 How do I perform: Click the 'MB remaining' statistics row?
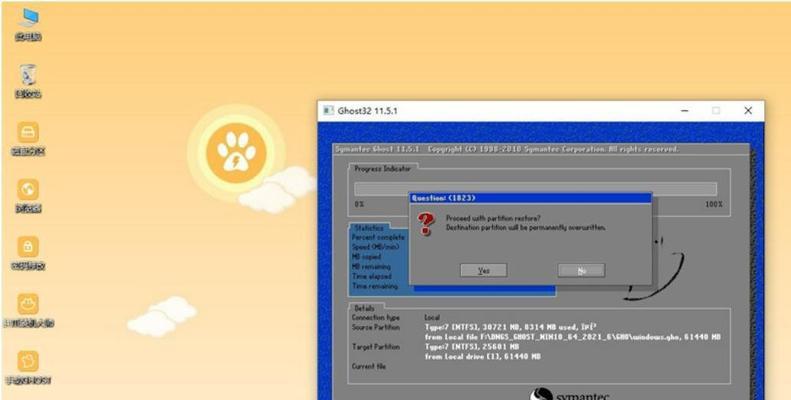tap(371, 266)
